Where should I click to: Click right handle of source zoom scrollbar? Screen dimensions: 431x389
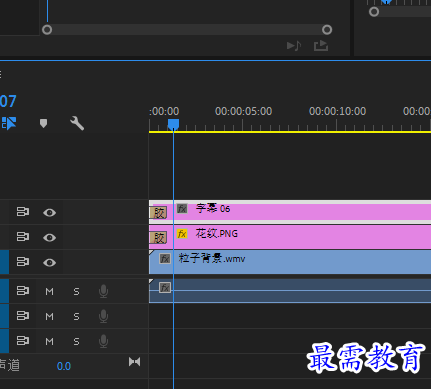click(327, 30)
